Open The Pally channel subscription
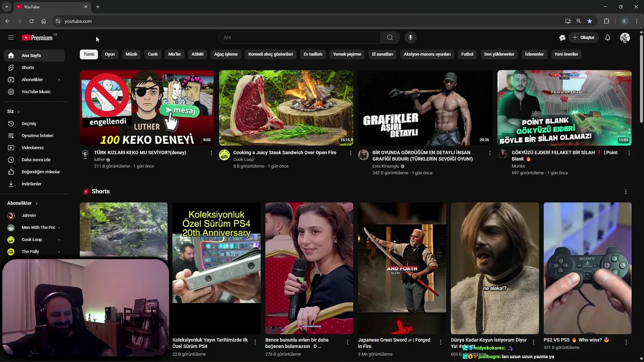Viewport: 644px width, 362px height. click(34, 251)
